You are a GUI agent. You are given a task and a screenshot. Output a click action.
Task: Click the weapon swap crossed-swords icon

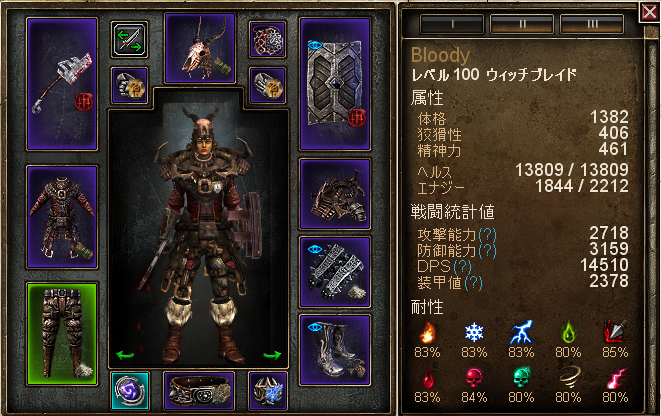[129, 40]
